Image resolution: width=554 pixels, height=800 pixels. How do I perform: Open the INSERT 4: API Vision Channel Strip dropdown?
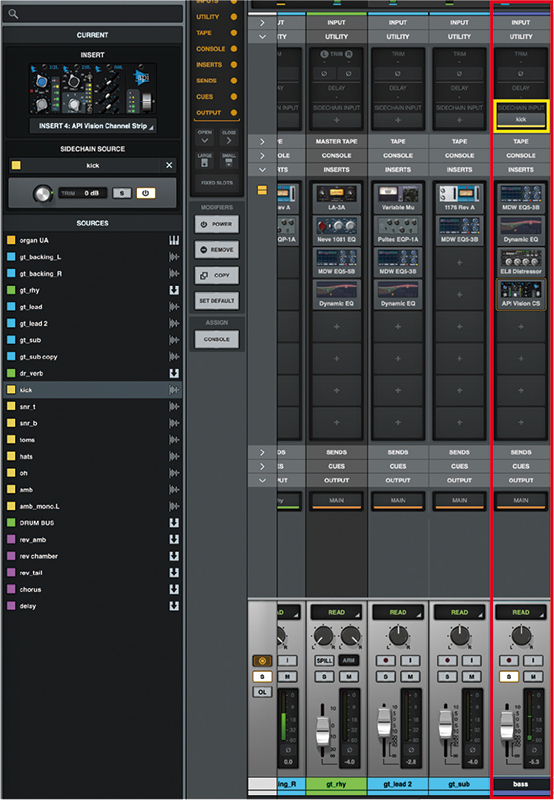pyautogui.click(x=93, y=126)
